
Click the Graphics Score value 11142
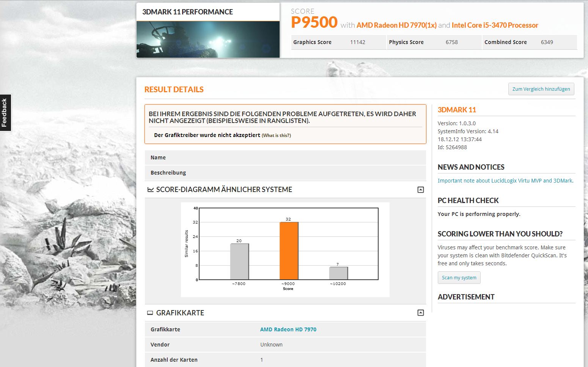coord(358,42)
